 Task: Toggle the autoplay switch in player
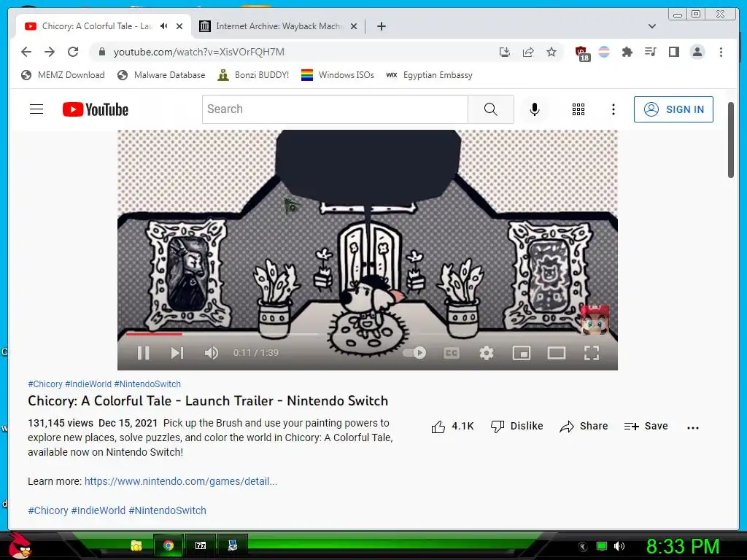tap(414, 353)
